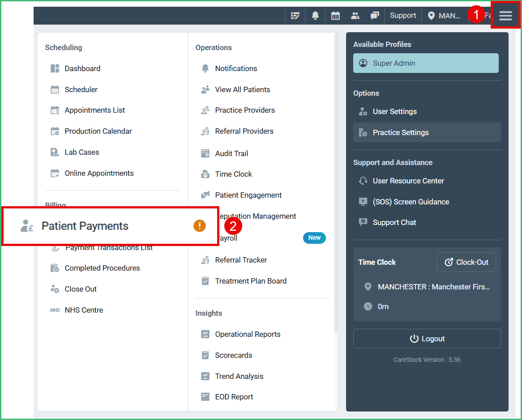This screenshot has width=522, height=420.
Task: Click the Dashboard grid icon
Action: click(55, 68)
